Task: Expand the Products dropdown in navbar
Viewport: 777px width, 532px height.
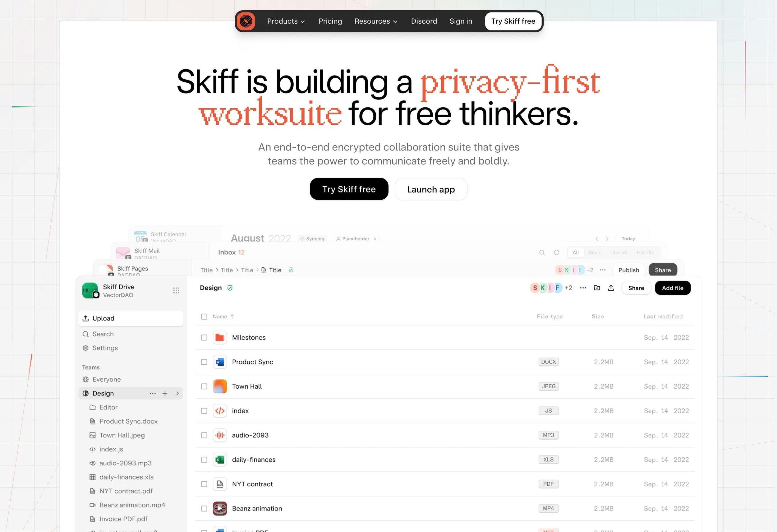Action: click(x=286, y=21)
